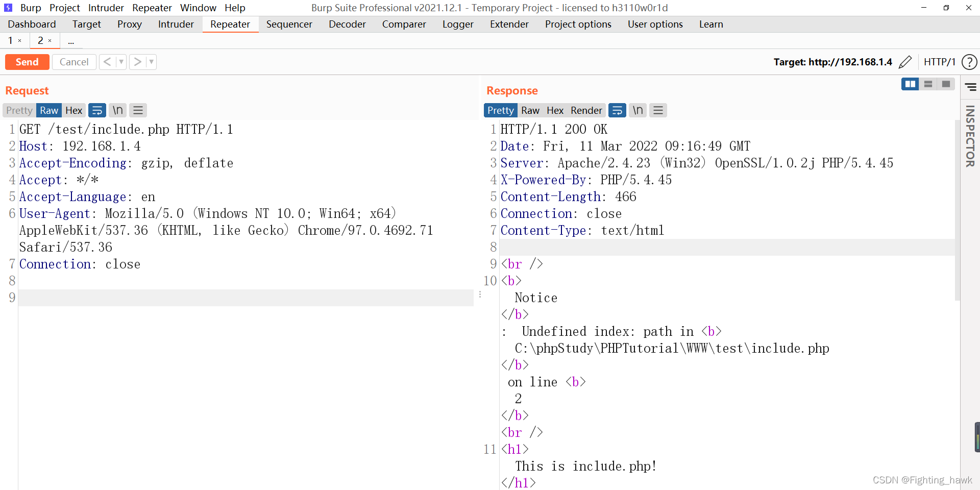
Task: Click empty line 9 in request editor
Action: [246, 298]
